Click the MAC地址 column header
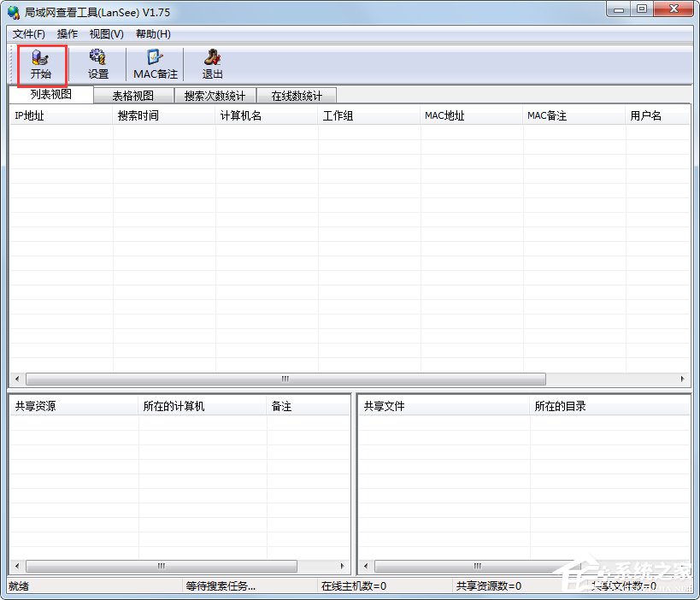Viewport: 700px width, 600px height. point(444,115)
